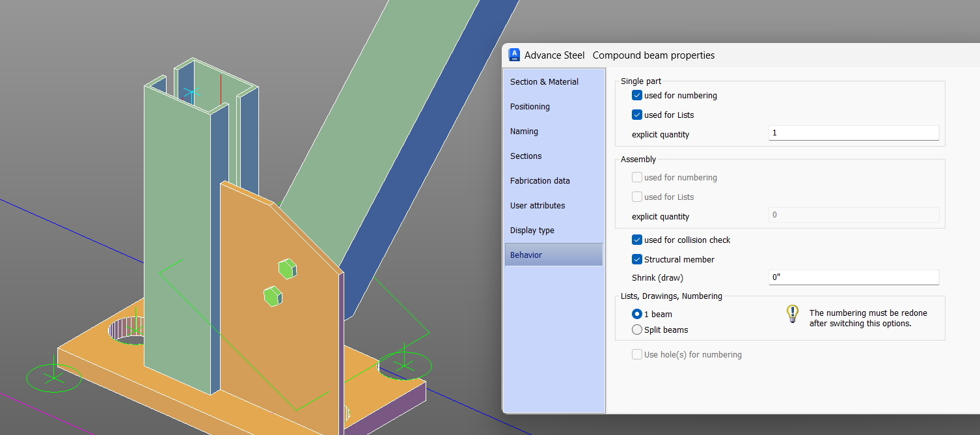Click the Advance Steel logo icon
980x435 pixels.
pos(514,55)
